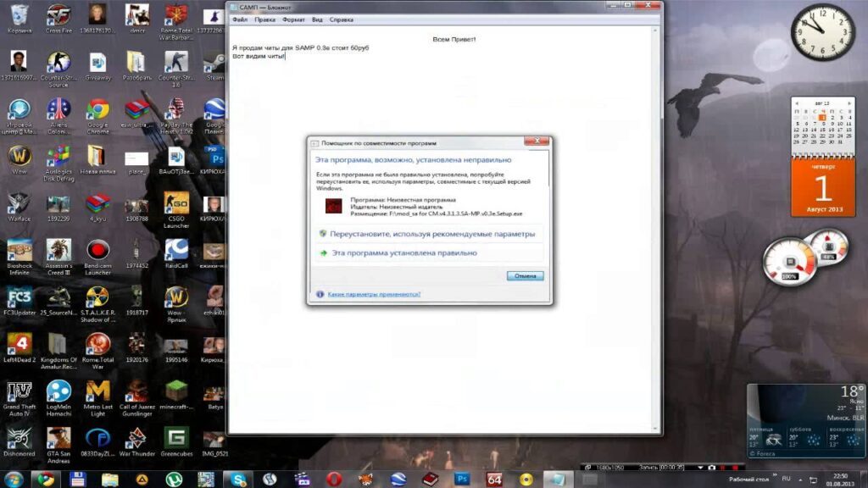Go to previous month in calendar gadget
This screenshot has width=868, height=488.
coord(797,103)
